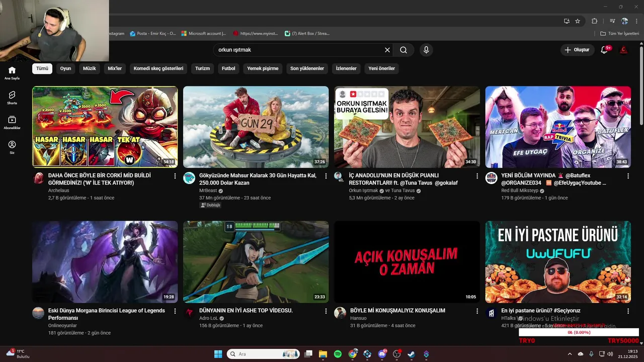Click the magnifier search button
644x362 pixels.
pos(404,50)
